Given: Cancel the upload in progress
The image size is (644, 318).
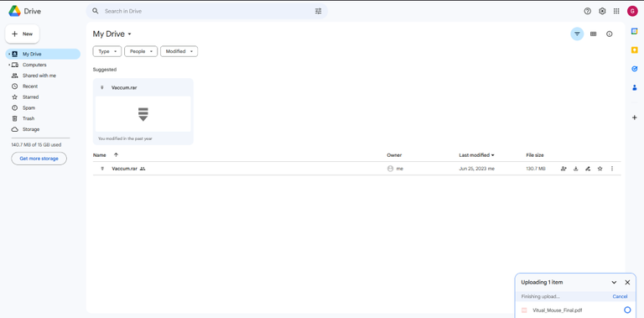Looking at the screenshot, I should coord(620,297).
